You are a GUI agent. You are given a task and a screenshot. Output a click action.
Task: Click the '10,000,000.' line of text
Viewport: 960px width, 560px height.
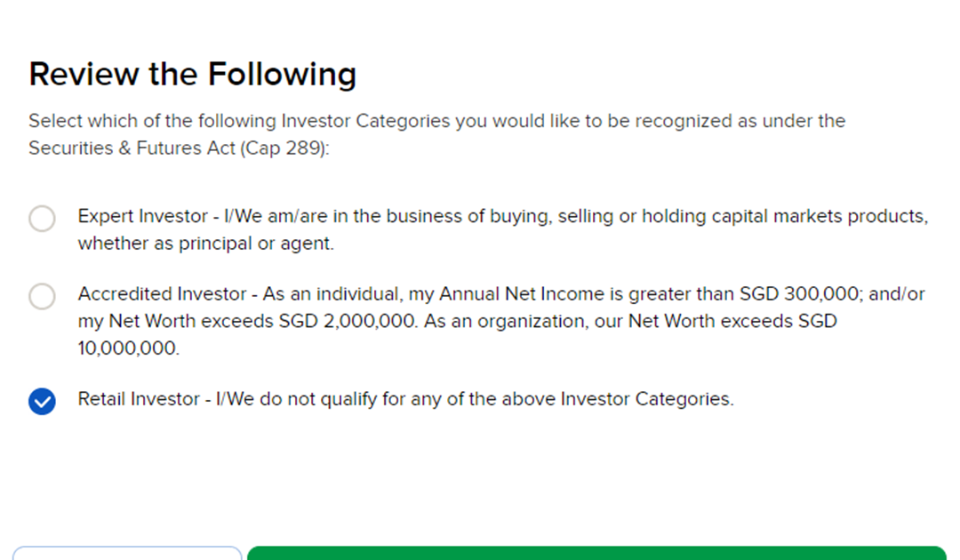tap(128, 348)
